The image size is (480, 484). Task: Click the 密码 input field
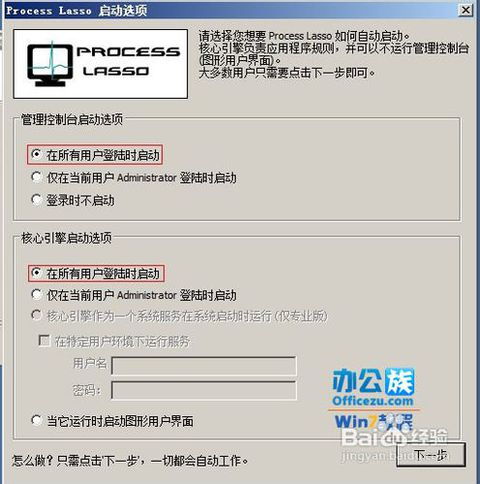[204, 390]
